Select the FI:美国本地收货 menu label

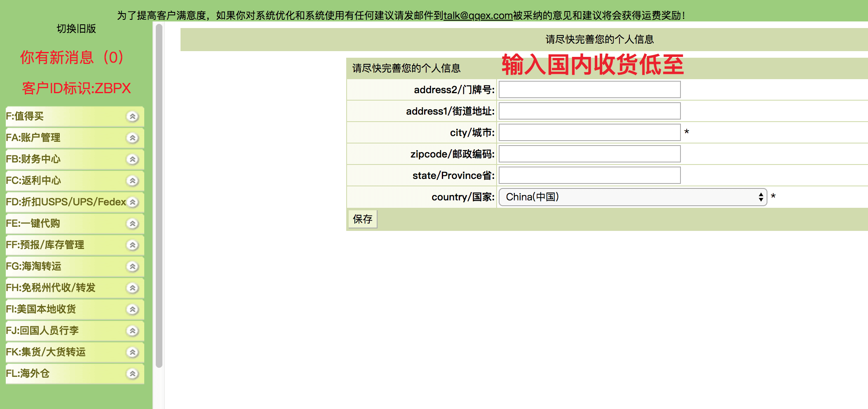(x=41, y=309)
